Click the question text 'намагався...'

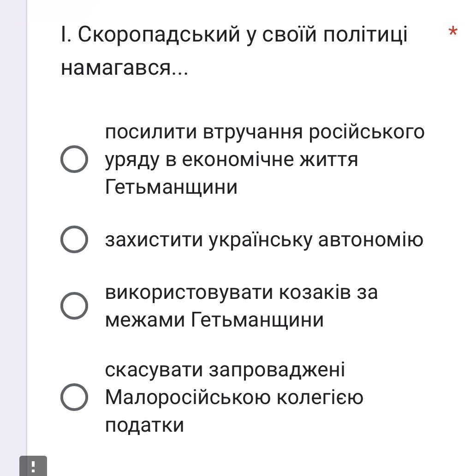click(x=125, y=68)
